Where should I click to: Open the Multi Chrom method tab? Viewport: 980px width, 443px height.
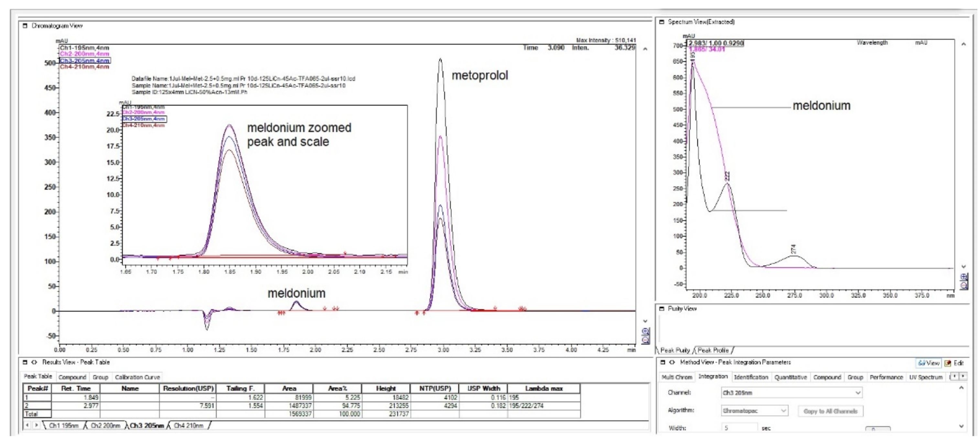point(677,377)
